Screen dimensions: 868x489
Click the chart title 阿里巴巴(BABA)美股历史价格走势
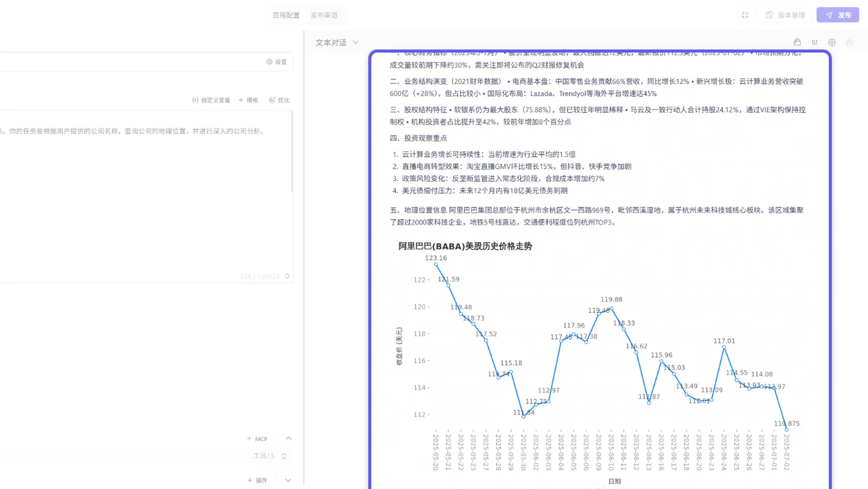tap(465, 246)
